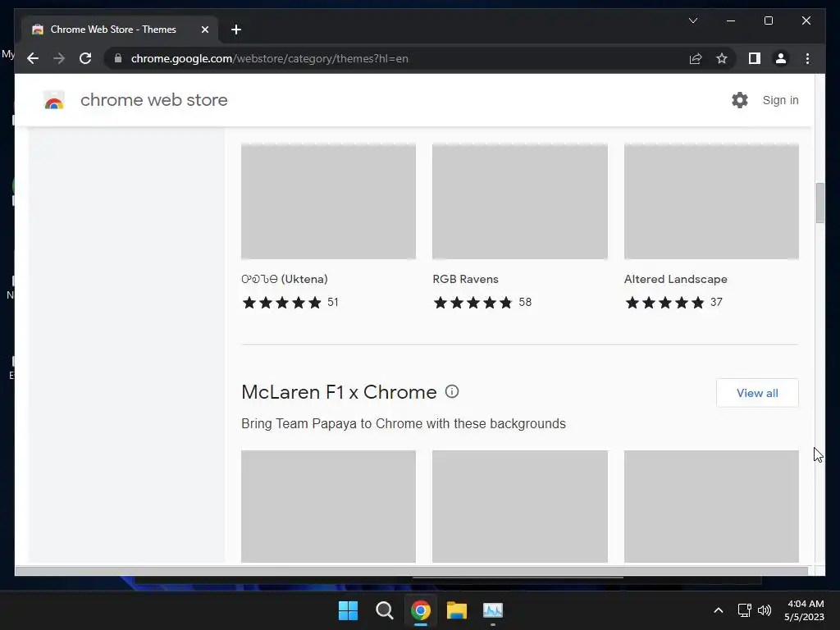The height and width of the screenshot is (630, 840).
Task: Open web store settings gear
Action: coord(739,100)
